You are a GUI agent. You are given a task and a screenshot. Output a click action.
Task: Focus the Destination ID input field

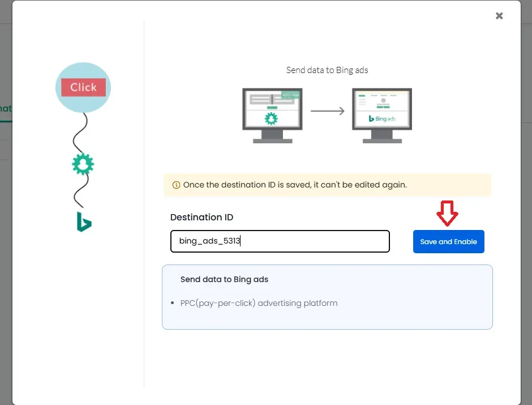tap(280, 241)
